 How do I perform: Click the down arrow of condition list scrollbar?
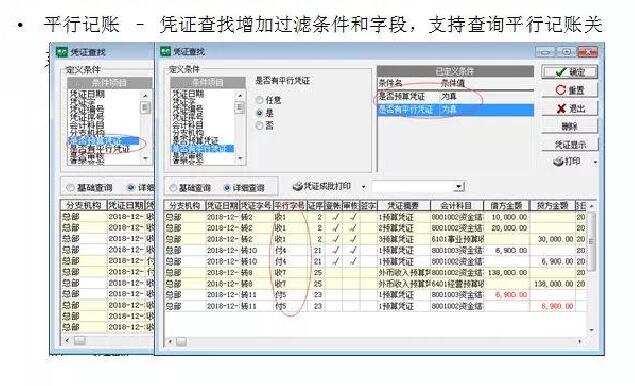tap(241, 158)
